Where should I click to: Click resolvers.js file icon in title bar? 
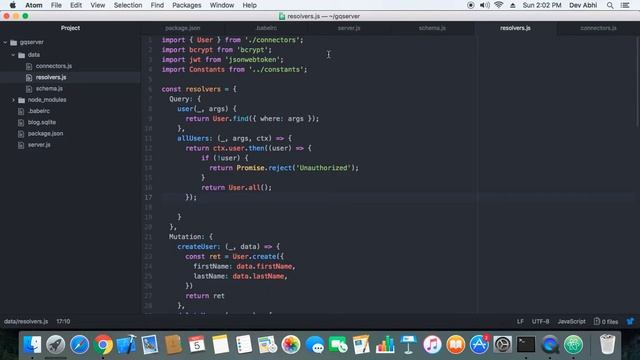(282, 16)
